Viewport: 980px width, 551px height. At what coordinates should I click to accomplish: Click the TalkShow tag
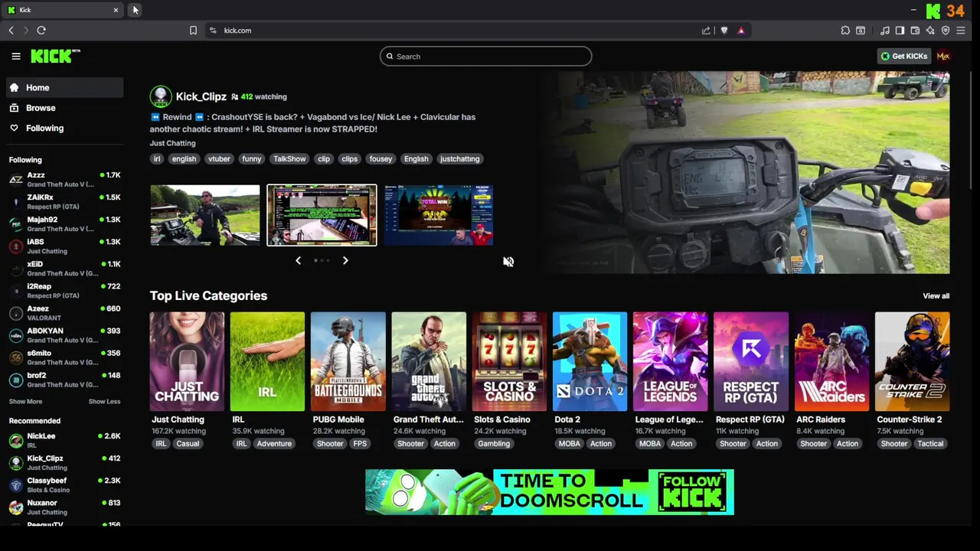[x=289, y=159]
